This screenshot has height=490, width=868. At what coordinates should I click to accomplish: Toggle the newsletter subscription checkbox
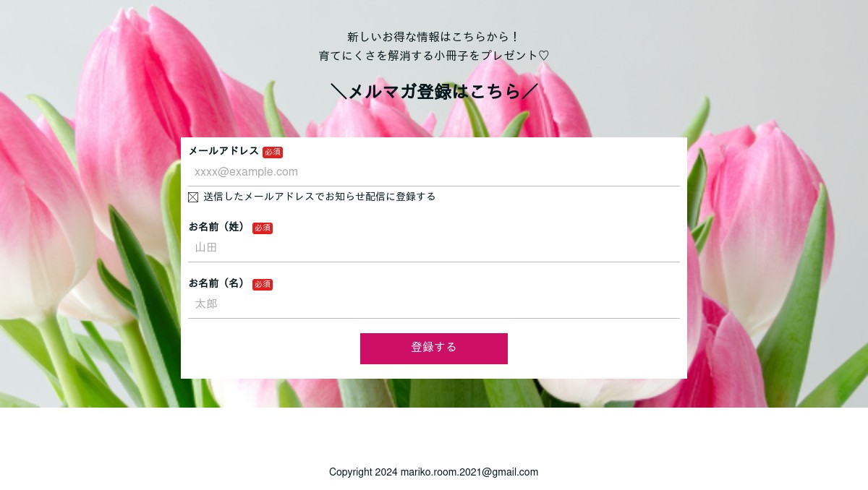coord(193,197)
